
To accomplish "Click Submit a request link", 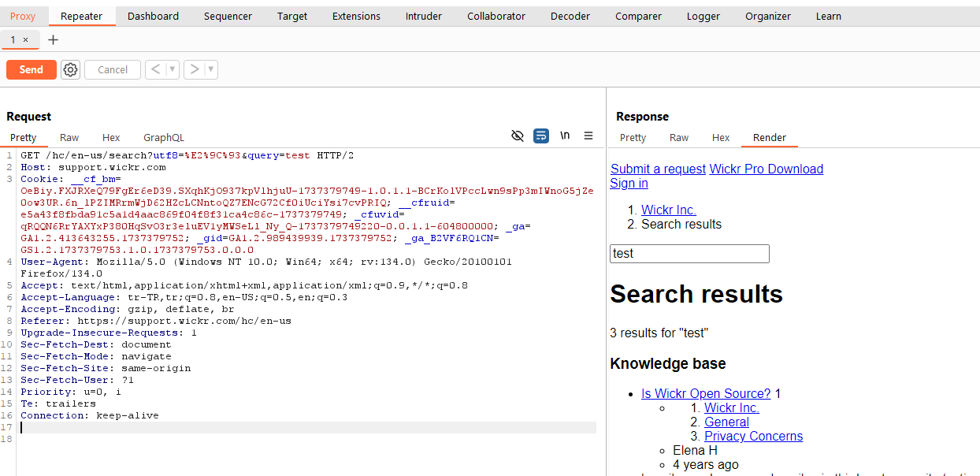I will (658, 169).
